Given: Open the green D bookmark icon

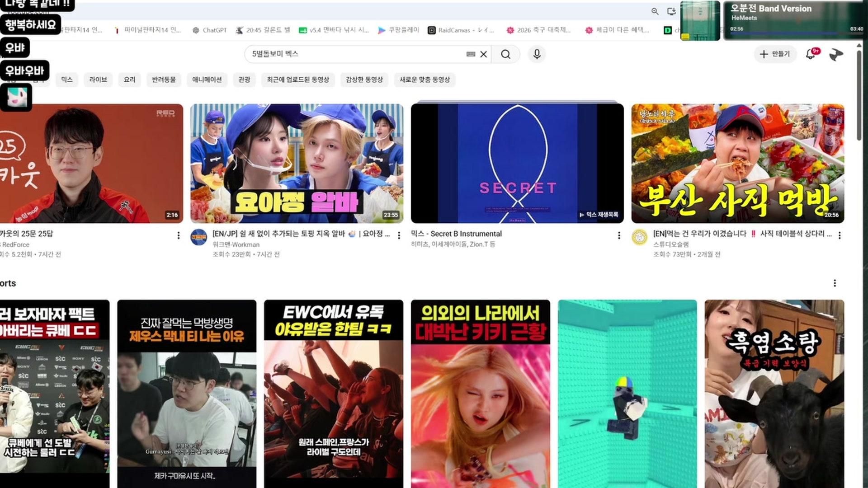Looking at the screenshot, I should point(667,30).
